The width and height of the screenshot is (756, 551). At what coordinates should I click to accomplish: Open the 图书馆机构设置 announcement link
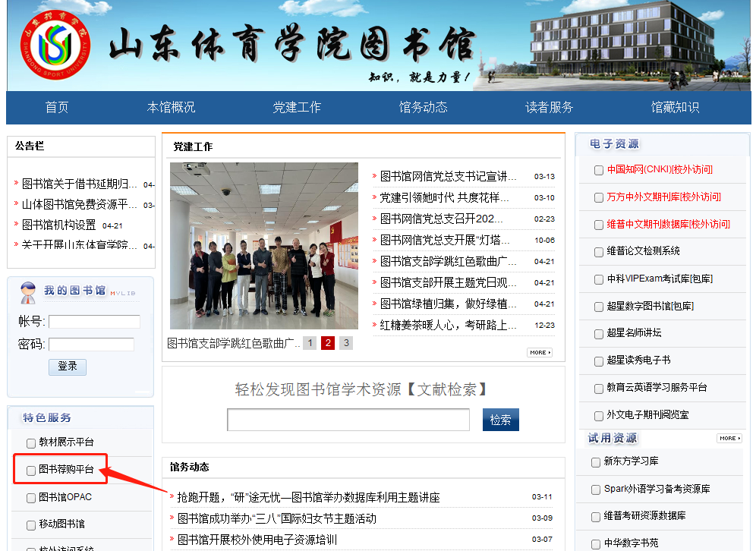click(x=59, y=225)
